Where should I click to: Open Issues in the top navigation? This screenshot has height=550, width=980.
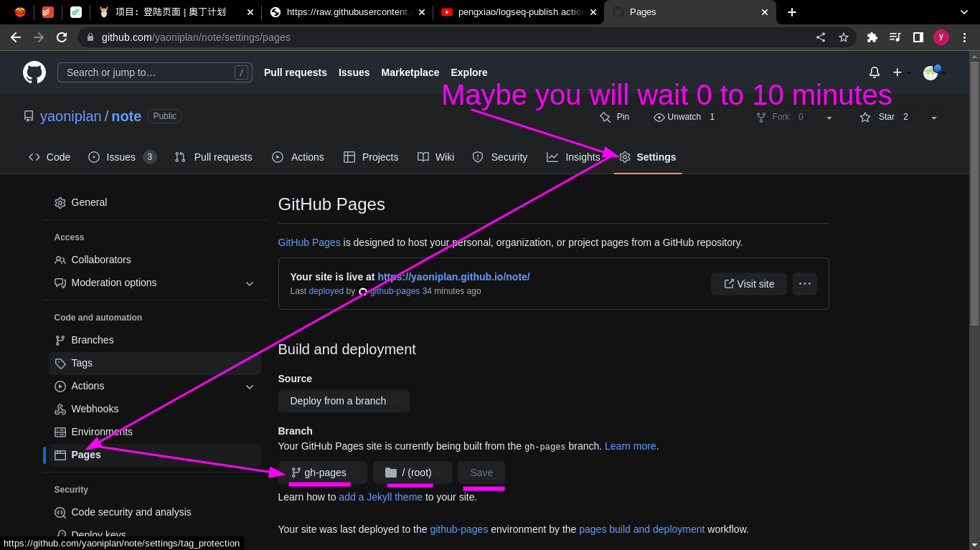tap(354, 72)
